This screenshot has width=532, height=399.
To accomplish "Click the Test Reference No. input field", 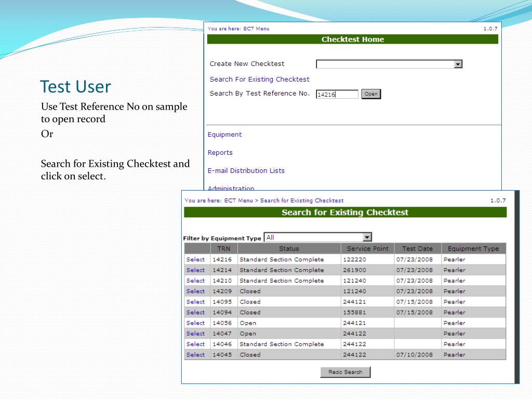I will [337, 95].
